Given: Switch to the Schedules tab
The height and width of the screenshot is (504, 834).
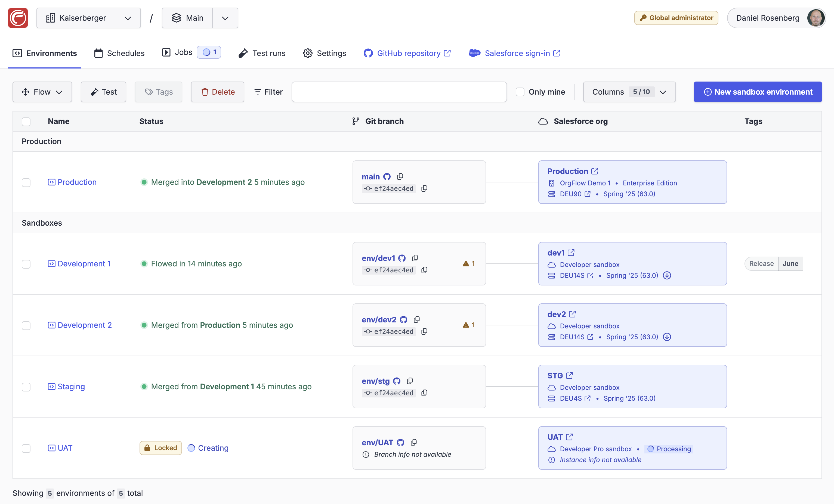Looking at the screenshot, I should pyautogui.click(x=119, y=53).
